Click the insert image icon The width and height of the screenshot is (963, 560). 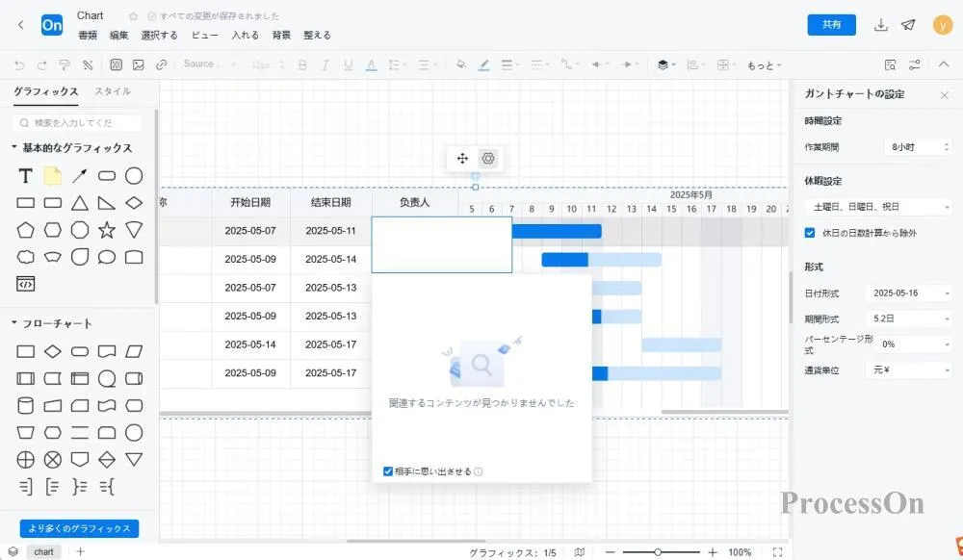pyautogui.click(x=138, y=64)
